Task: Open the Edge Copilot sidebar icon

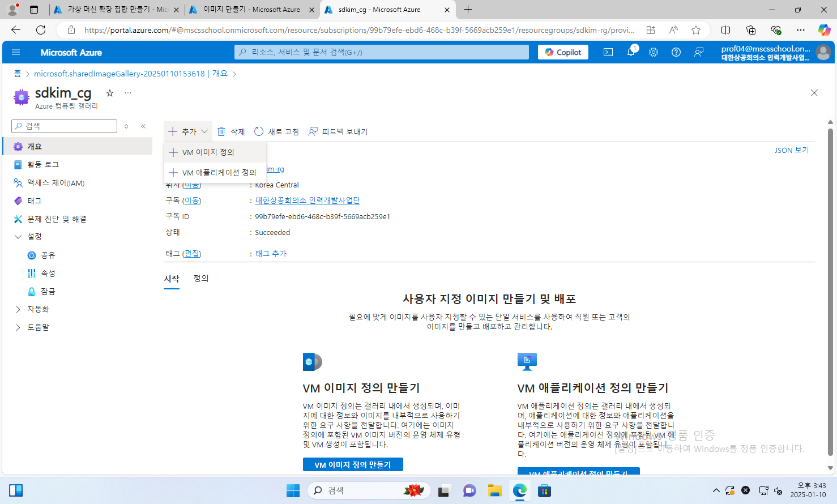Action: (x=825, y=30)
